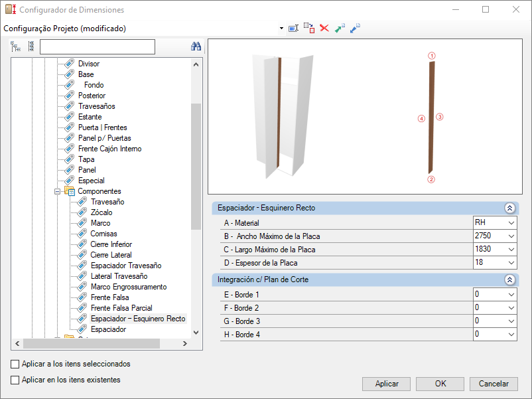The width and height of the screenshot is (532, 399).
Task: Click the tag icon beside Tapa
Action: coord(70,159)
